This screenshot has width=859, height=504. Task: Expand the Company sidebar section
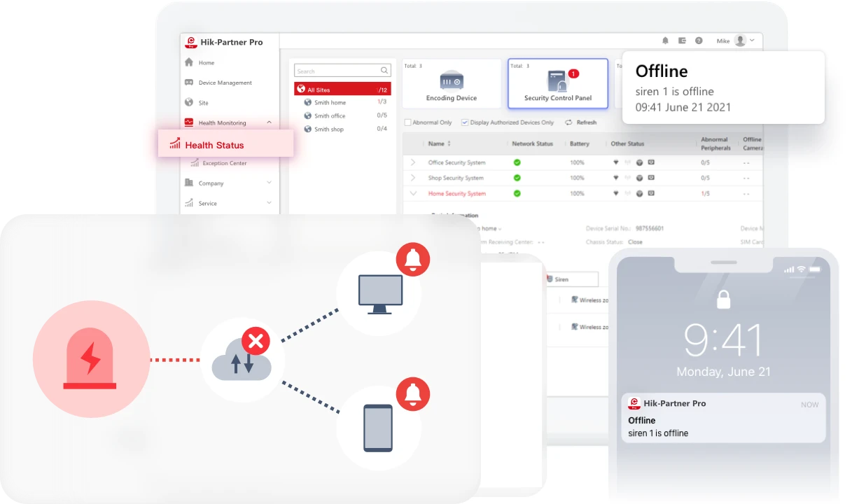pyautogui.click(x=269, y=183)
